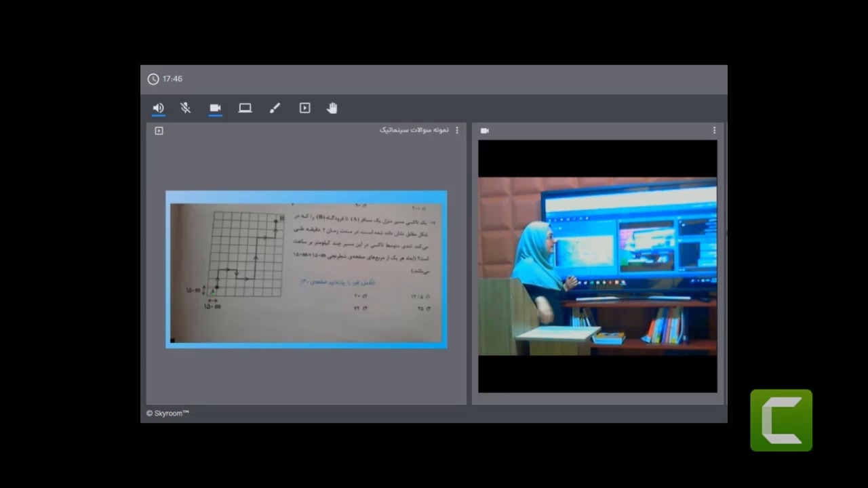868x488 pixels.
Task: Toggle the speaker sound icon
Action: [x=158, y=108]
